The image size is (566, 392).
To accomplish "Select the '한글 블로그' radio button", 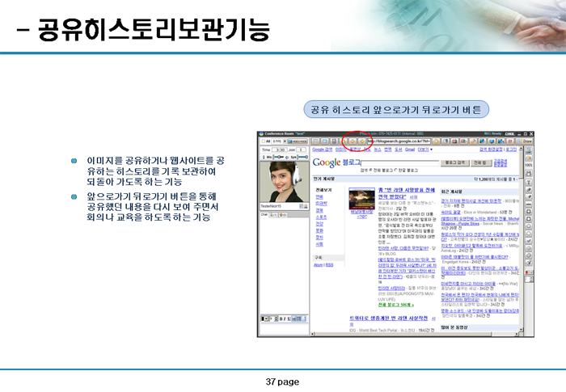I will click(396, 170).
